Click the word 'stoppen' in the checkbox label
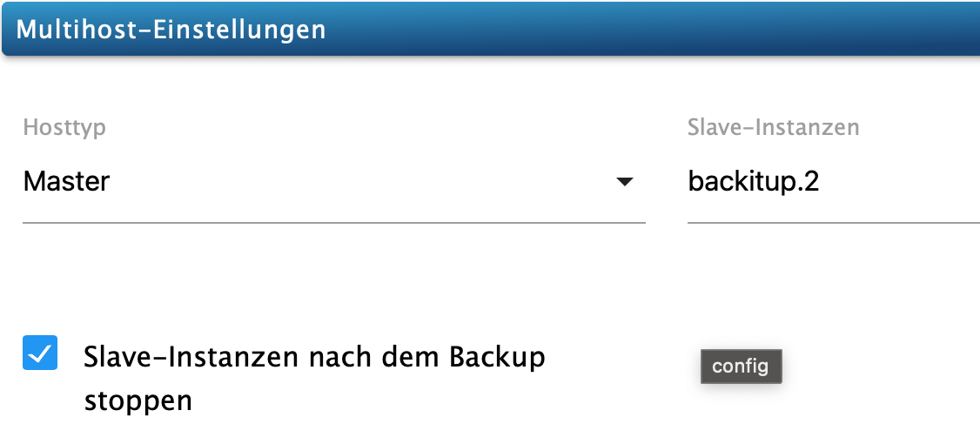Viewport: 980px width, 444px height. pos(138,400)
